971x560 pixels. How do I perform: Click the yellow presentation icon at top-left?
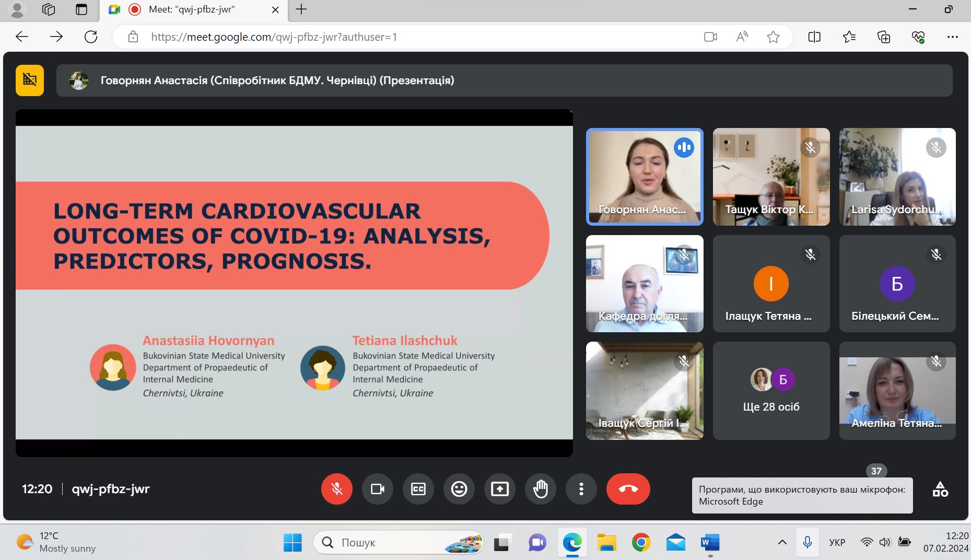30,80
